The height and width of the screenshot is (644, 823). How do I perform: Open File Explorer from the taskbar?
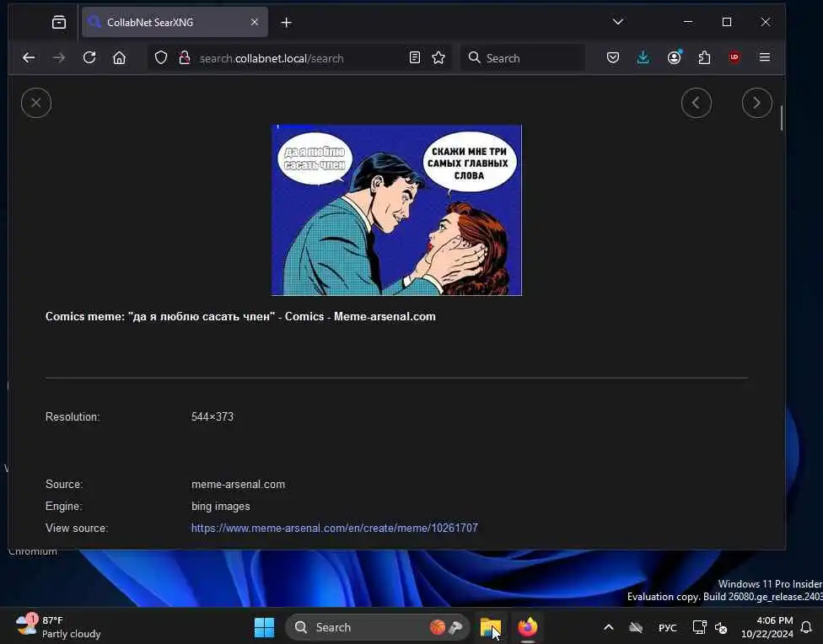point(491,627)
